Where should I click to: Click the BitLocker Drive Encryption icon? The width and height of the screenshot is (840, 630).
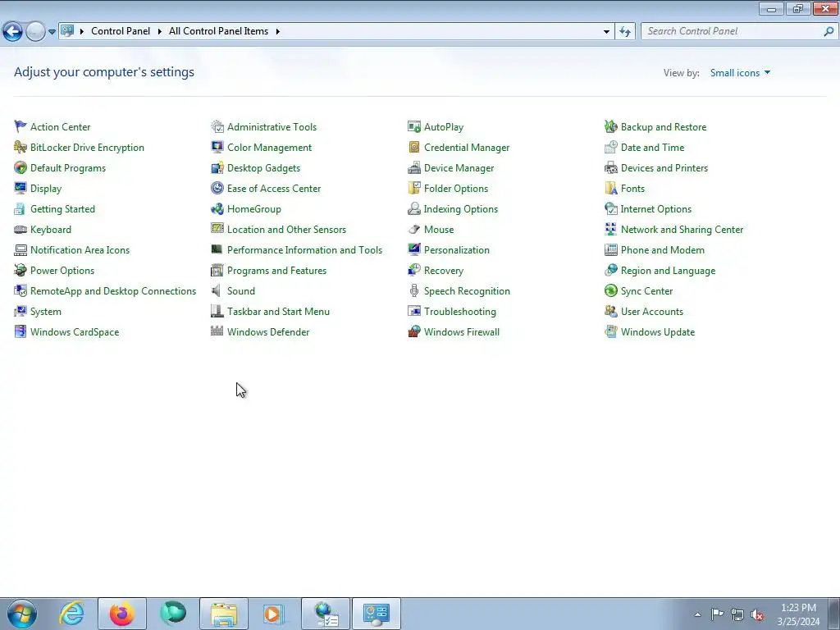tap(21, 147)
